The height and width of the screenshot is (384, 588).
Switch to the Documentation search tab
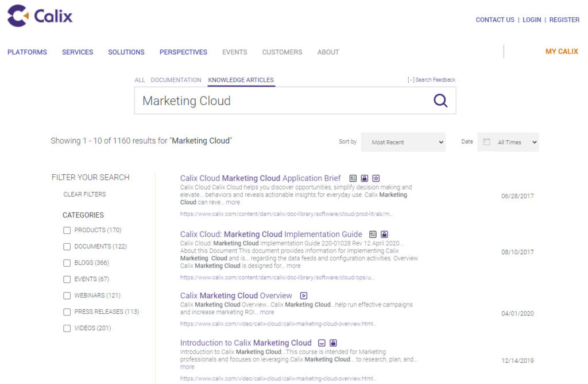click(x=176, y=80)
